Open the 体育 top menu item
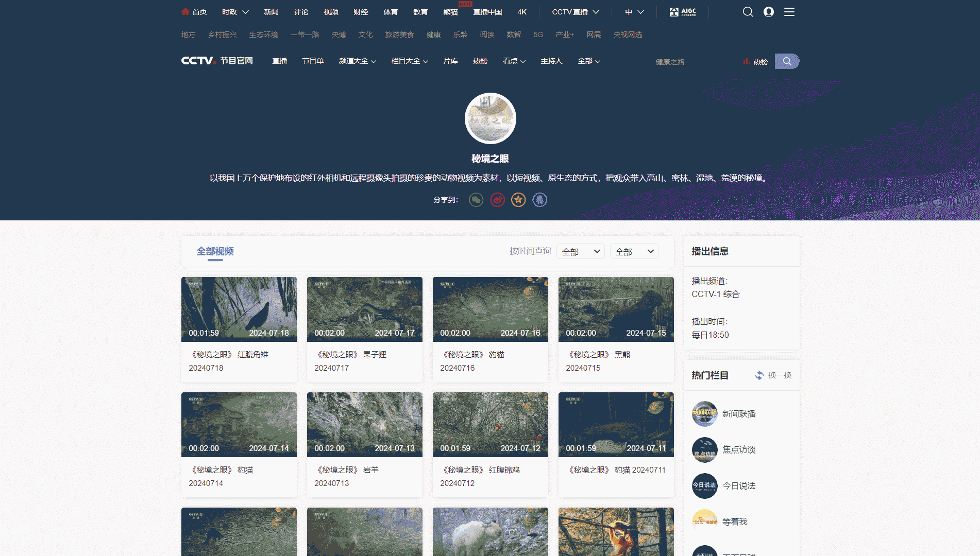Viewport: 980px width, 556px height. point(391,12)
